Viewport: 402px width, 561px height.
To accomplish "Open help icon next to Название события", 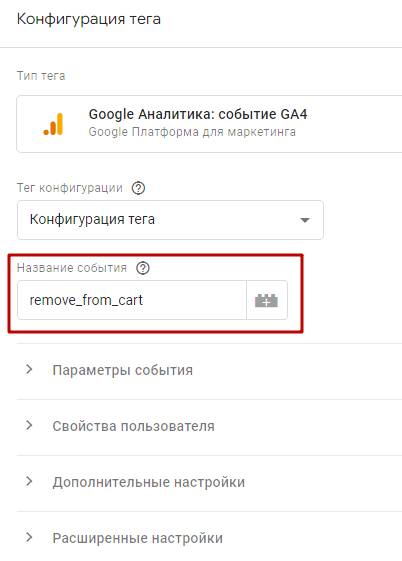I will pyautogui.click(x=143, y=268).
